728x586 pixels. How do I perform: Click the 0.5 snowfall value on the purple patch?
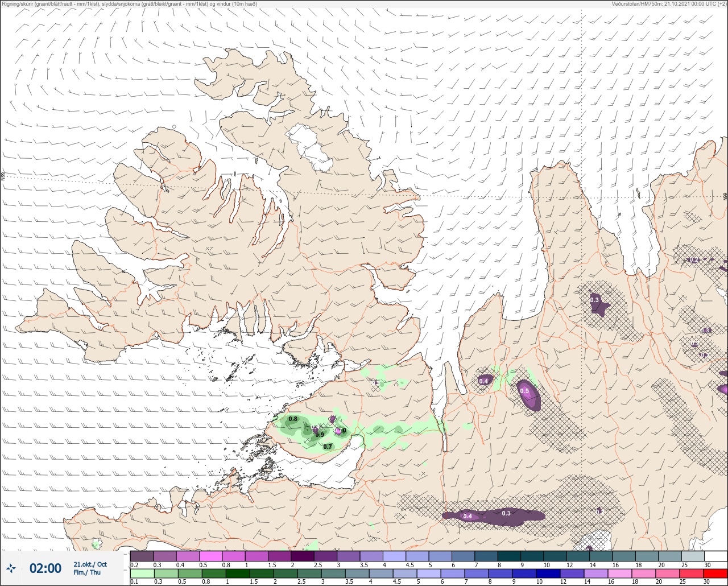(525, 391)
